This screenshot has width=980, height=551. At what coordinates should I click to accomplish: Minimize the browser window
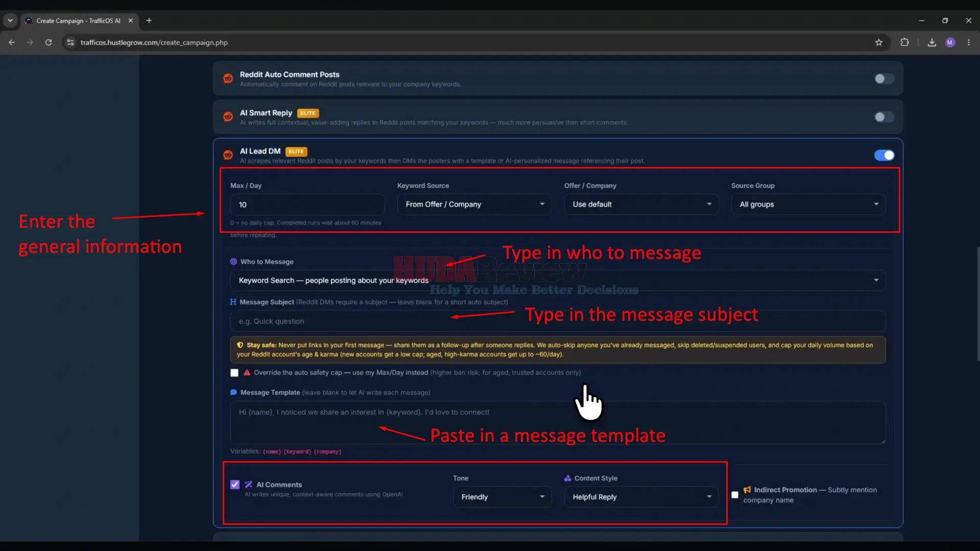(x=922, y=20)
